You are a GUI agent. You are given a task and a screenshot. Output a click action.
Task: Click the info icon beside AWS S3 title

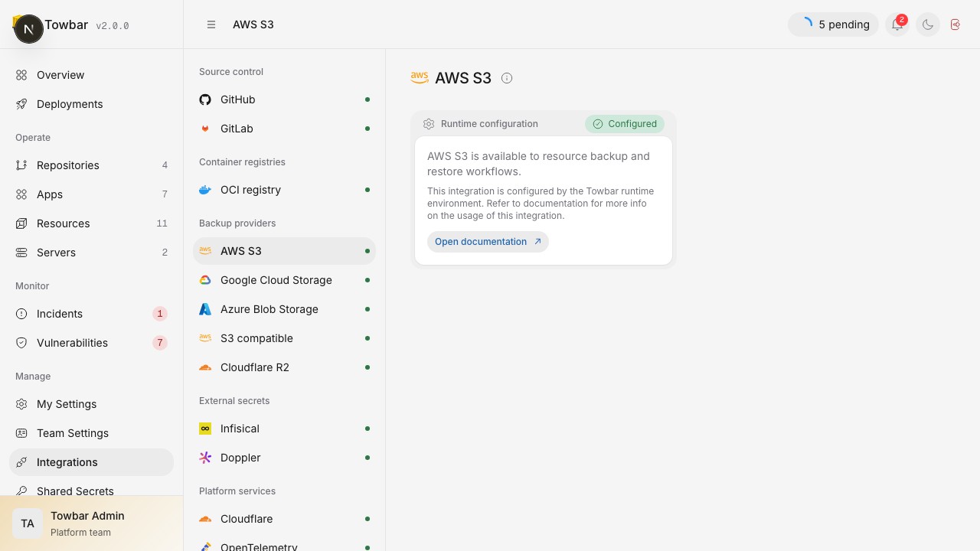click(507, 78)
